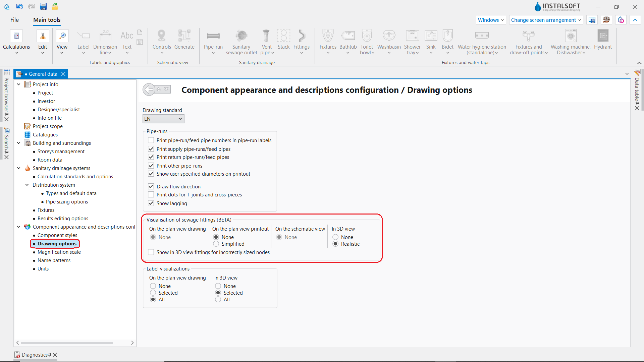Collapse the Sanitary drainage systems tree node

19,168
